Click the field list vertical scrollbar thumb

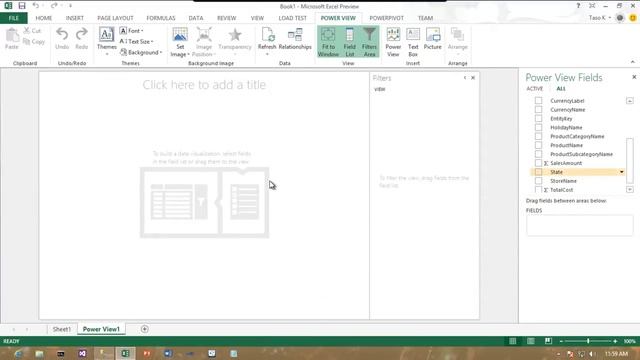630,161
